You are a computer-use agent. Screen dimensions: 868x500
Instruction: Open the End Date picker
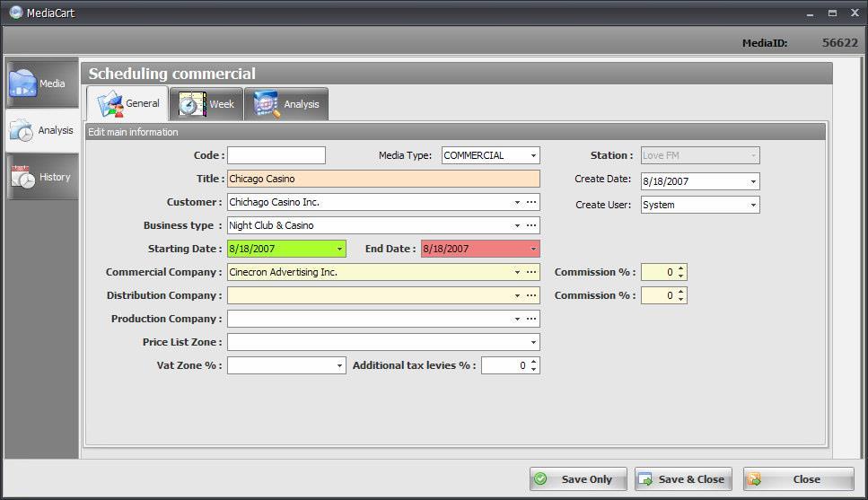pyautogui.click(x=533, y=250)
